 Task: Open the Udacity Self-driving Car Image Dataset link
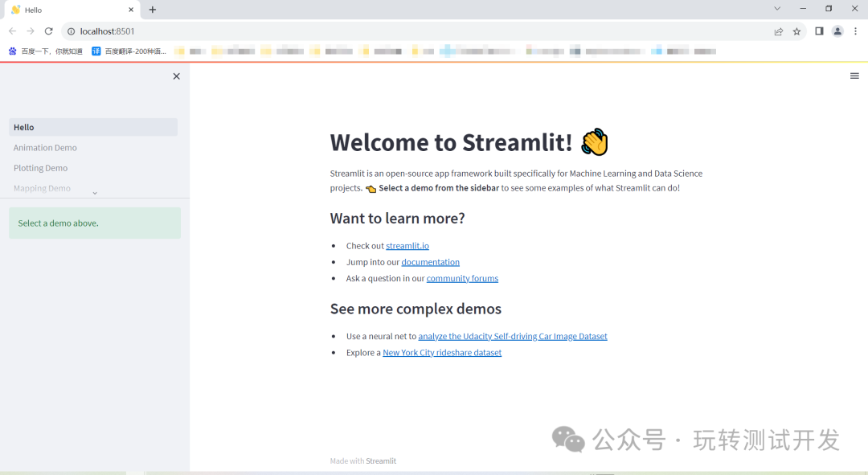tap(513, 336)
